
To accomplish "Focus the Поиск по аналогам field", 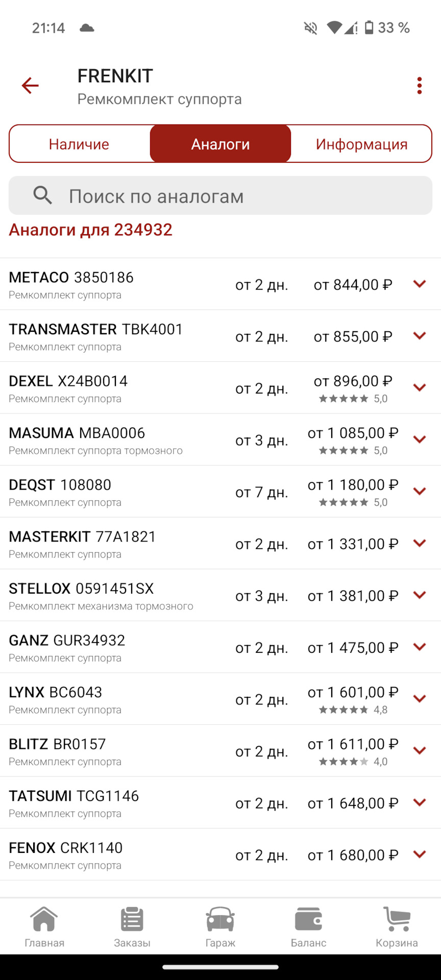I will click(220, 195).
